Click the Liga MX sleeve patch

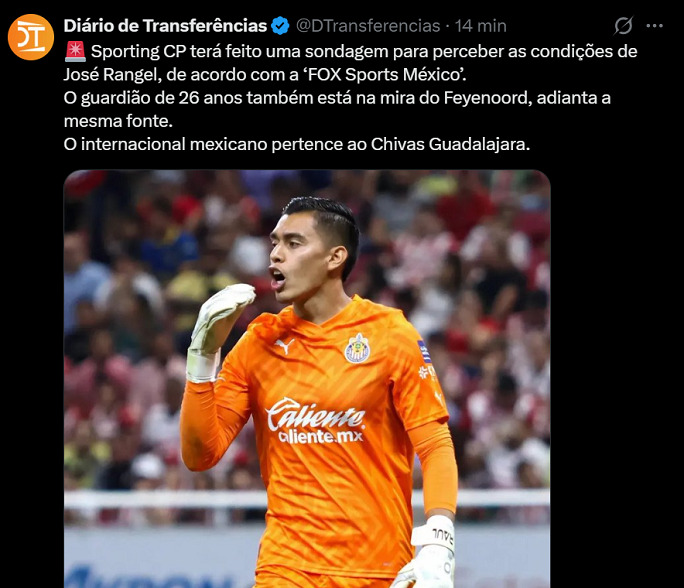point(424,352)
